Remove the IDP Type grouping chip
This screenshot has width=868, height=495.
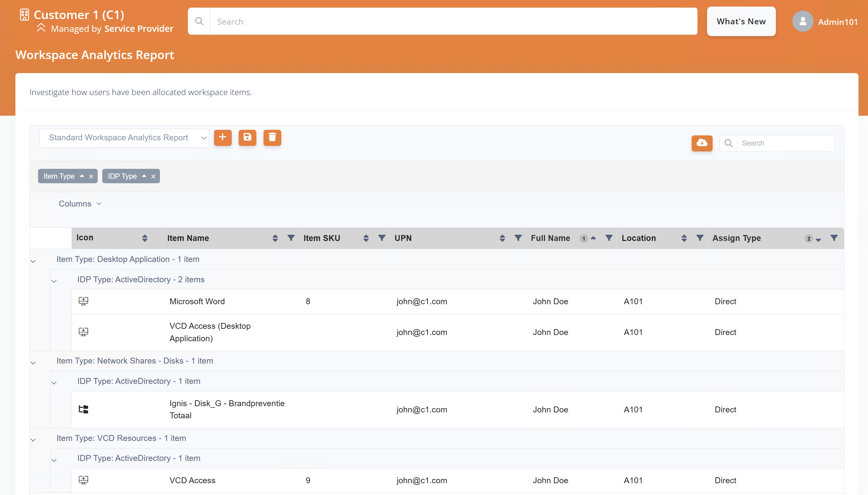153,176
